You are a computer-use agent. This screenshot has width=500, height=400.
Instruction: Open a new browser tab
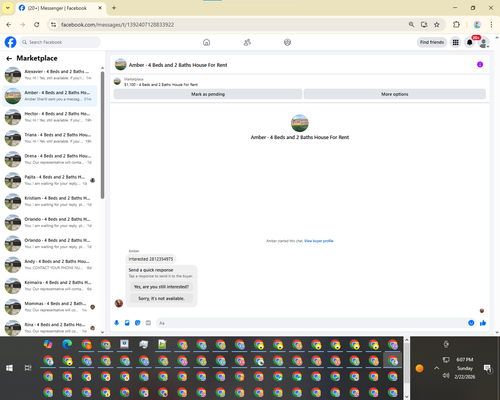(x=114, y=8)
